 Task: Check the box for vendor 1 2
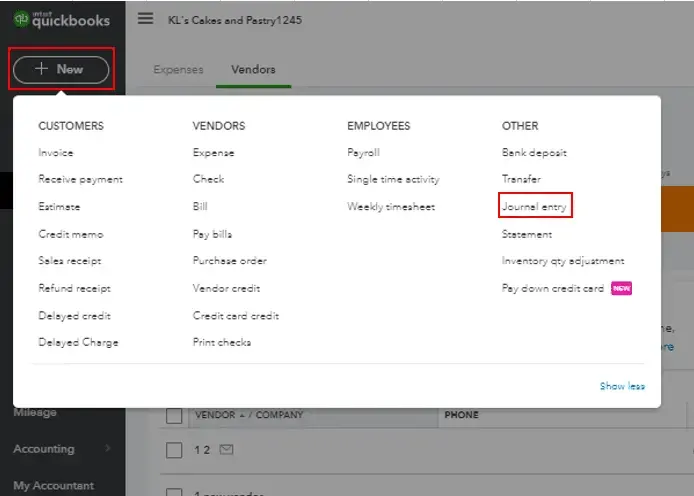pyautogui.click(x=174, y=450)
